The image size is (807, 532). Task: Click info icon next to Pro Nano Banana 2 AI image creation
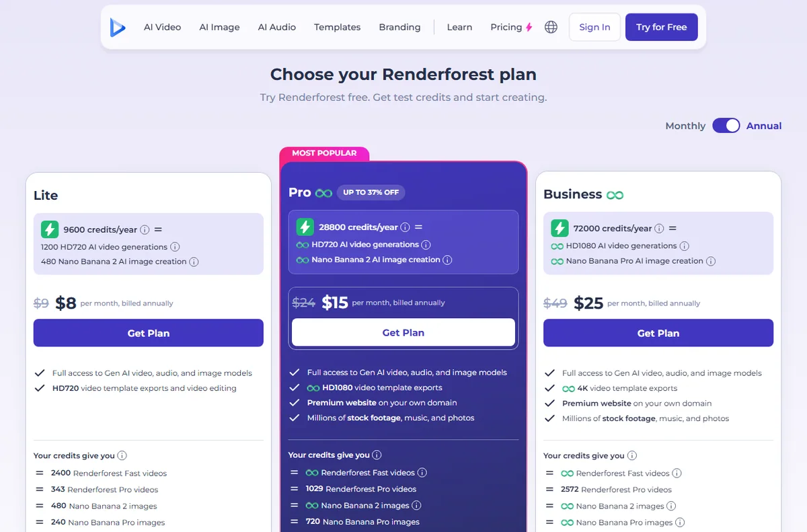tap(447, 260)
